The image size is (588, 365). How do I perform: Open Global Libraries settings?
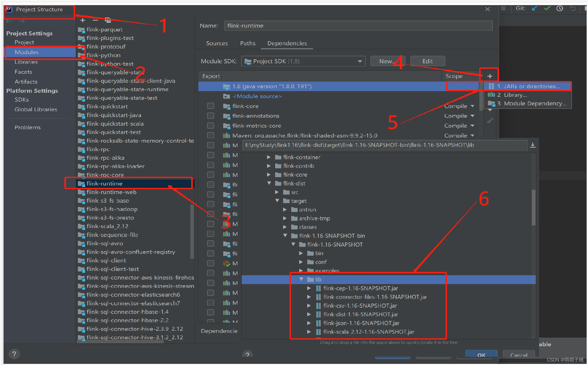point(36,109)
